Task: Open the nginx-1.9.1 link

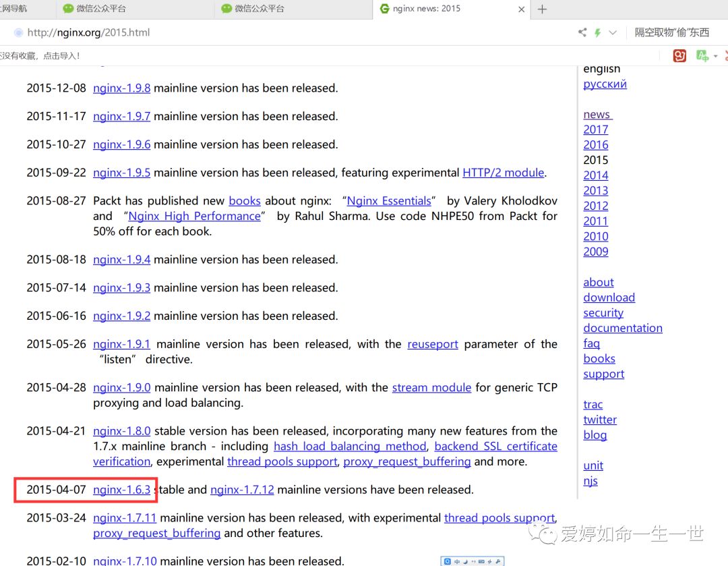Action: click(x=121, y=344)
